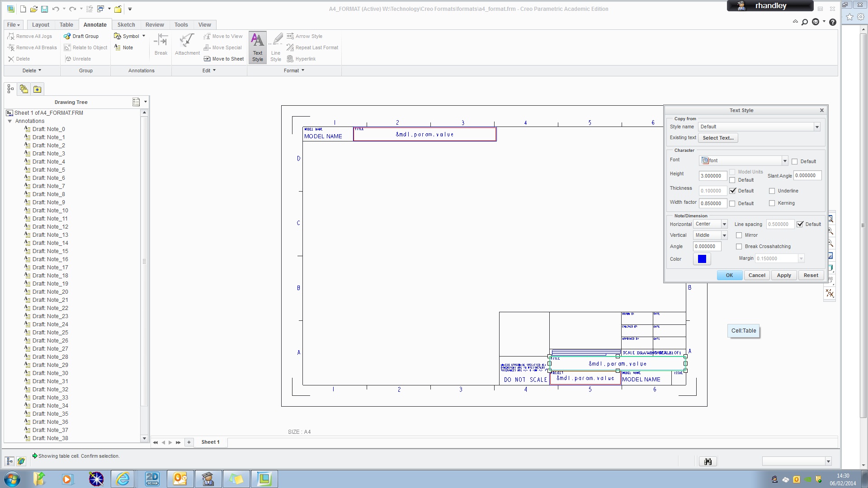The width and height of the screenshot is (868, 488).
Task: Click the Reset button in Text Style
Action: (x=811, y=275)
